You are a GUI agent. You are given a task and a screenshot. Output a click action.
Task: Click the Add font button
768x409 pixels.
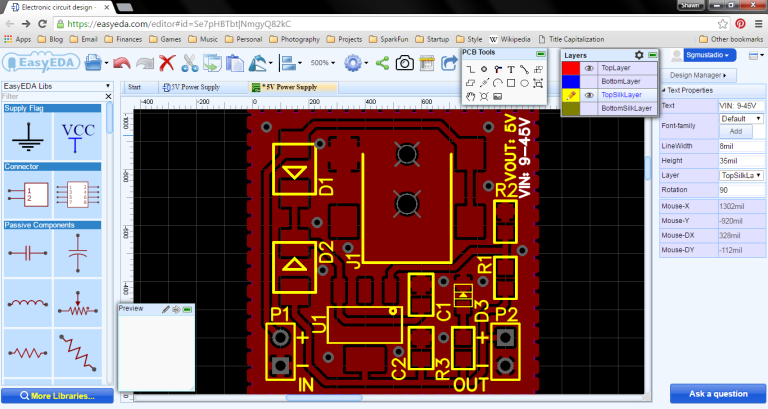[x=736, y=131]
